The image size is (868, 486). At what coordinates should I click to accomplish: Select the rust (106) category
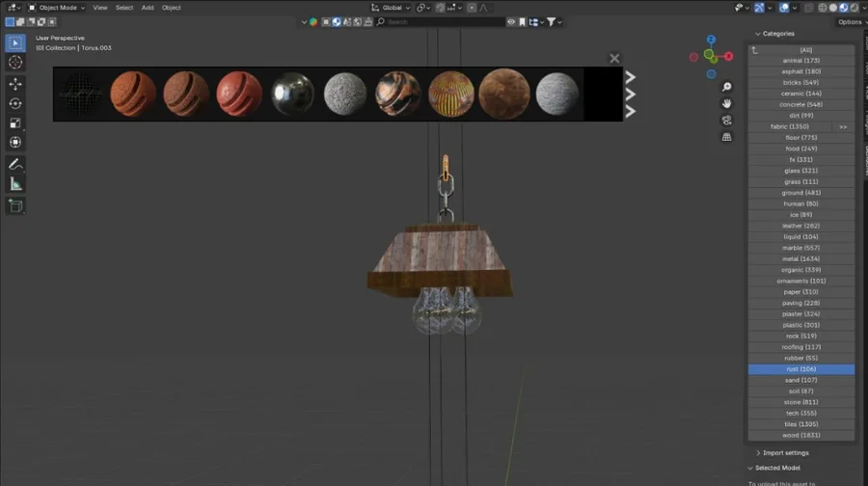[x=801, y=369]
